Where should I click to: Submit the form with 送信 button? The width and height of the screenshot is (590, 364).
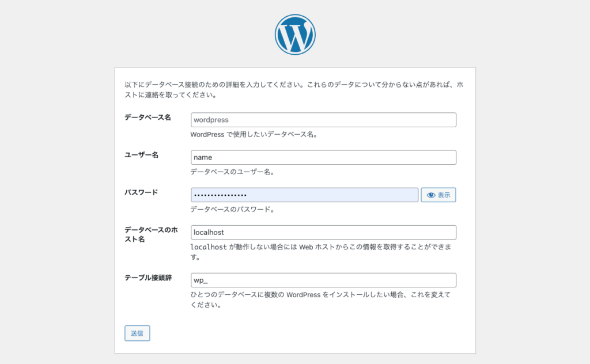tap(137, 333)
